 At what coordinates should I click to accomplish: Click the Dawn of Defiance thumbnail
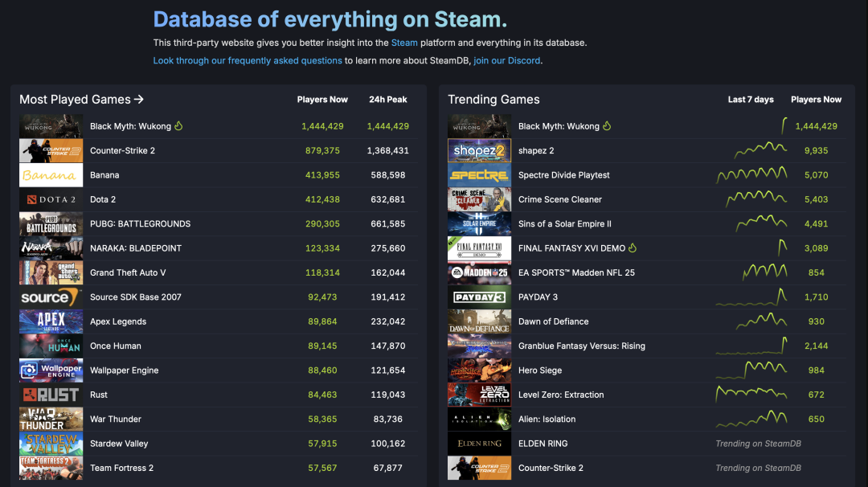[479, 321]
